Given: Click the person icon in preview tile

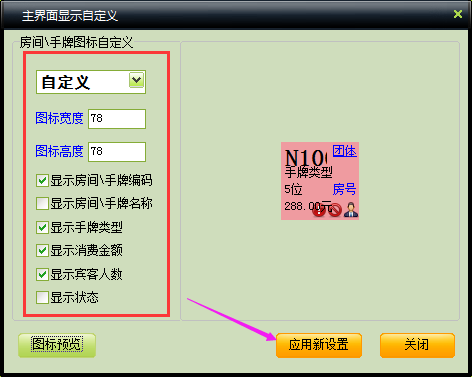Looking at the screenshot, I should (351, 210).
